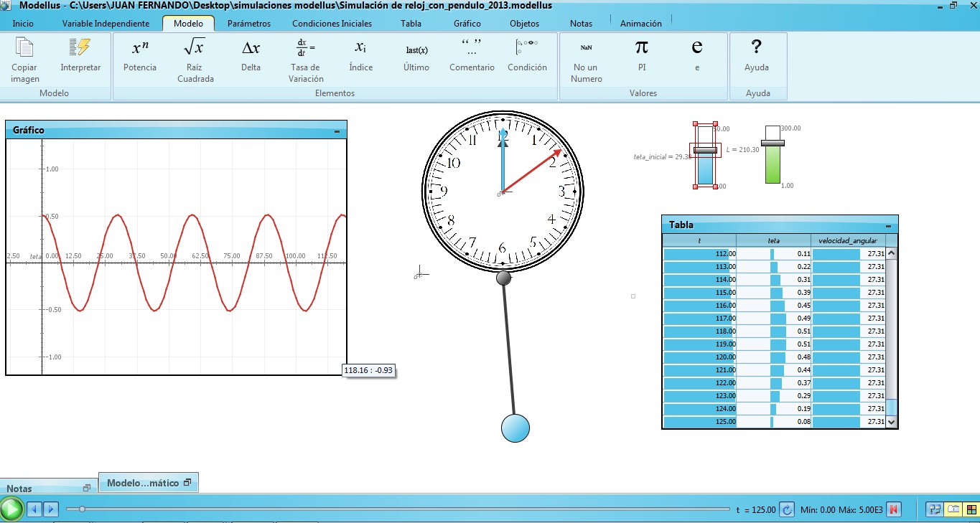Click the t = 125.00 time input field
Viewport: 980px width, 523px height.
pyautogui.click(x=761, y=509)
